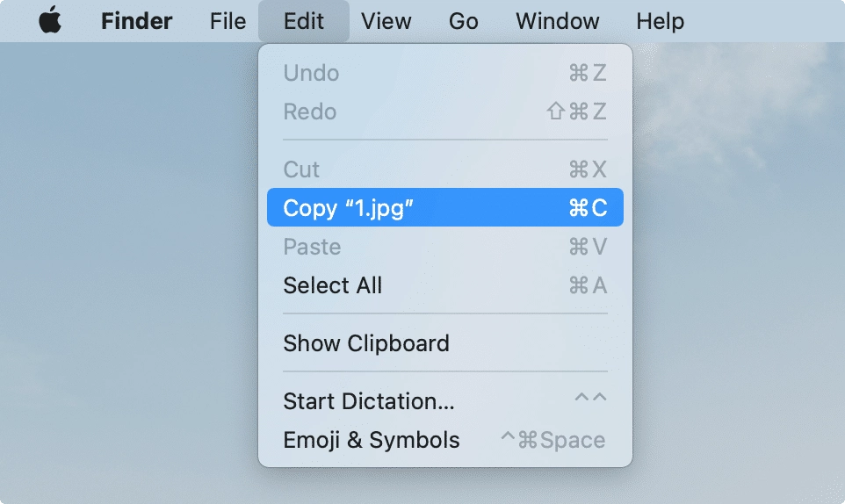
Task: Open the File menu
Action: point(227,20)
